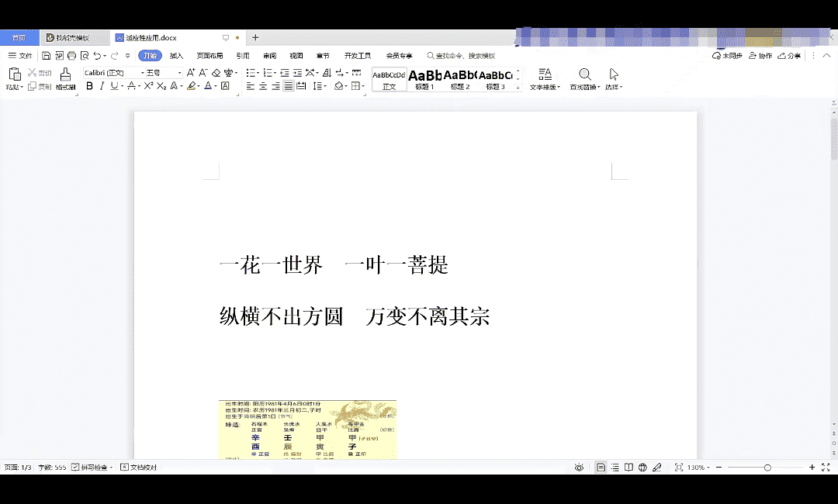Switch to page layout view in status bar
The height and width of the screenshot is (504, 838).
[x=601, y=468]
